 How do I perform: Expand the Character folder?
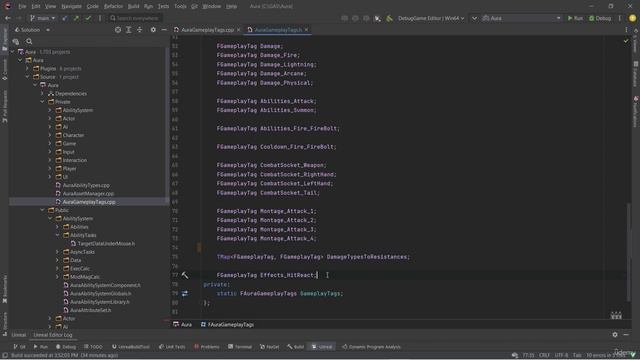[50, 135]
